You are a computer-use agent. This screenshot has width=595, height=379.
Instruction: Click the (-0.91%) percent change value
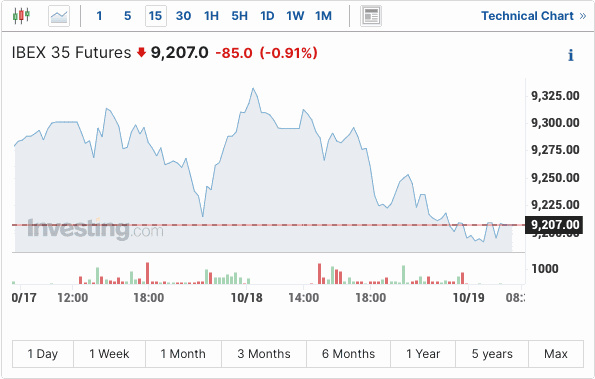288,53
